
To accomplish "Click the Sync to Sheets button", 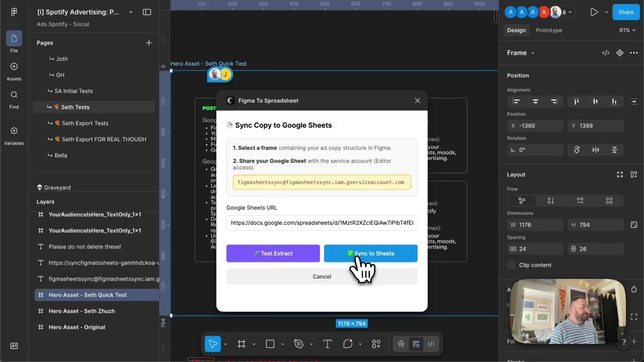I will coord(371,253).
